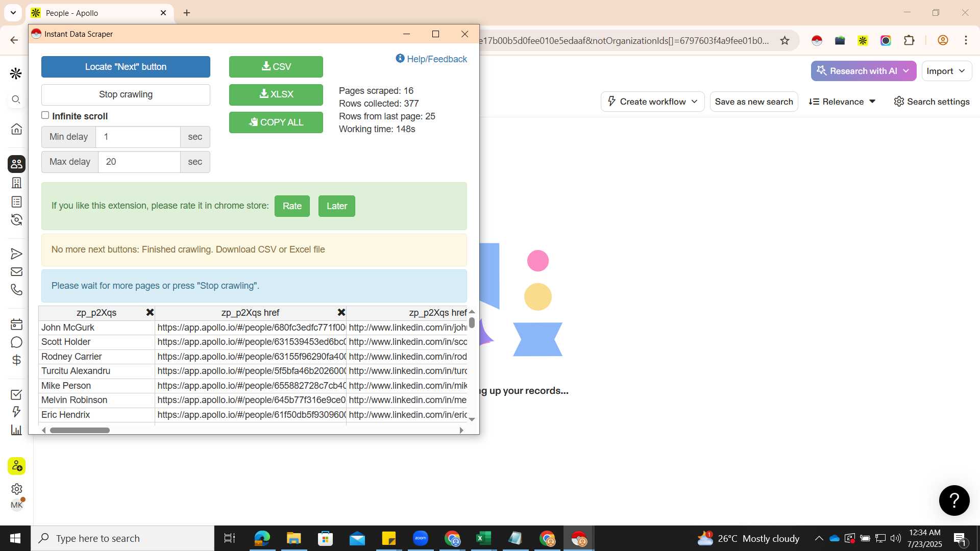Open Research with AI dropdown
Image resolution: width=980 pixels, height=551 pixels.
[x=864, y=71]
